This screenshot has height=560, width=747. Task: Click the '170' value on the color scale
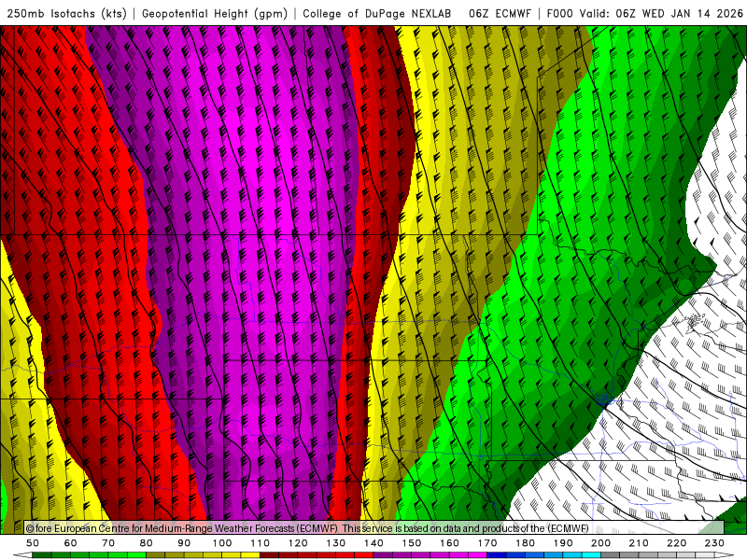coord(487,543)
